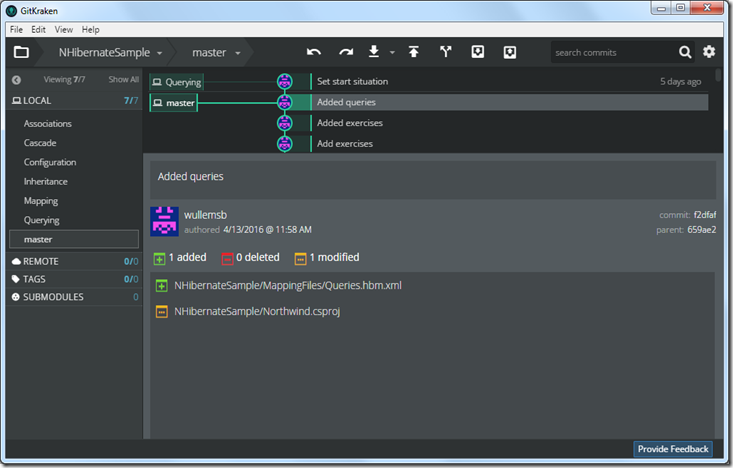Open the Queries.hbm.xml file diff
The height and width of the screenshot is (468, 733).
pyautogui.click(x=287, y=285)
